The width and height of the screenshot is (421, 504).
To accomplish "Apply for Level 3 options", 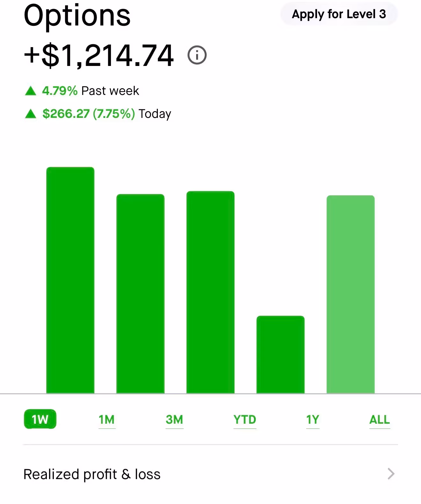I will point(339,14).
